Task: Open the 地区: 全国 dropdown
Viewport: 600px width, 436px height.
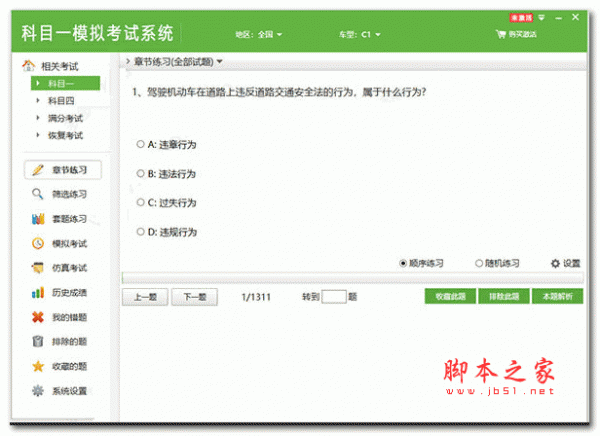Action: point(259,34)
